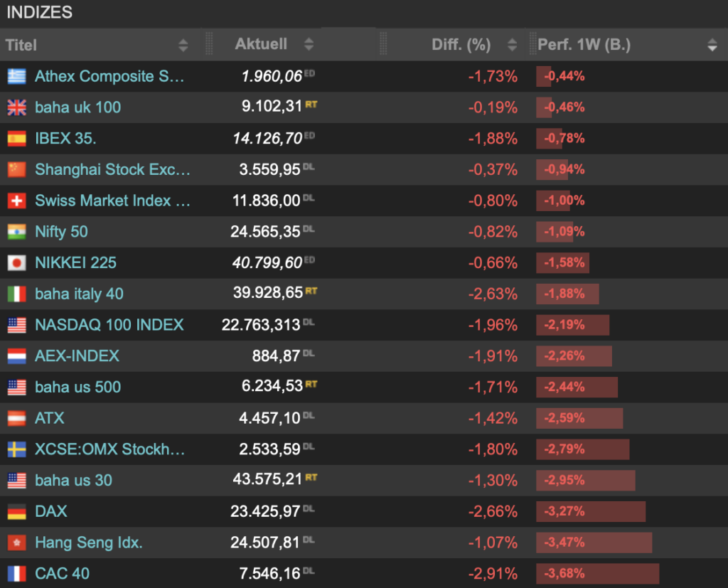Open the CAC 40 index link

(x=63, y=574)
